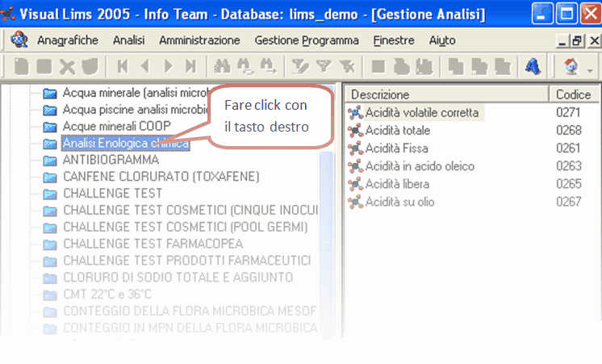This screenshot has height=364, width=602.
Task: Open the Amministrazione menu
Action: (199, 40)
